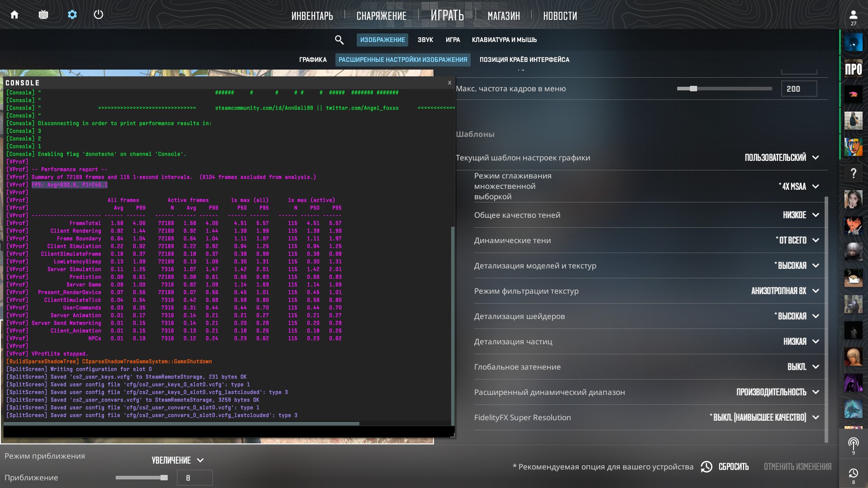Click the home icon in top bar
Viewport: 868px width, 488px height.
[x=14, y=15]
